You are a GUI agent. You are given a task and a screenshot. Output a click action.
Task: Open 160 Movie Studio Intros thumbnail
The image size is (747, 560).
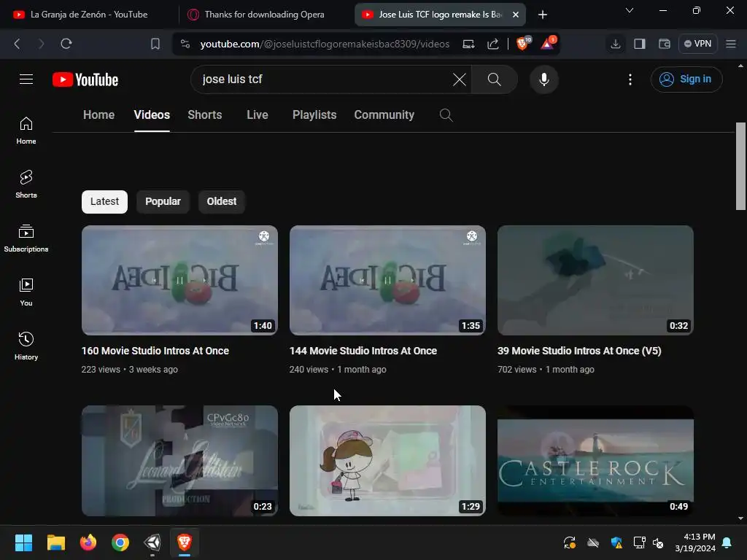179,281
